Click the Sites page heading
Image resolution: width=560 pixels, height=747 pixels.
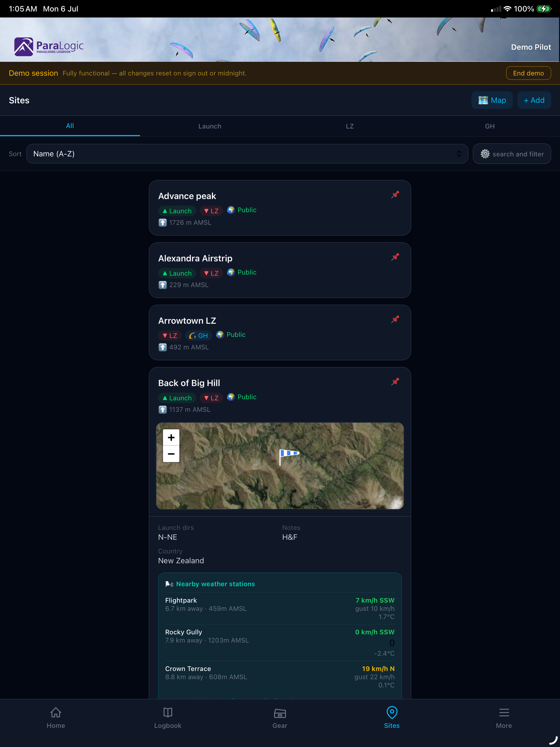pyautogui.click(x=19, y=100)
